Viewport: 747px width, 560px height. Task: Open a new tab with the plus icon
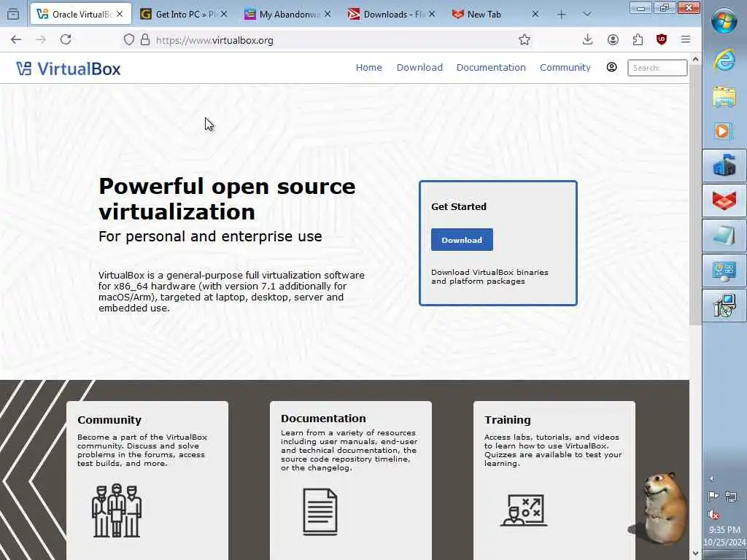[562, 15]
